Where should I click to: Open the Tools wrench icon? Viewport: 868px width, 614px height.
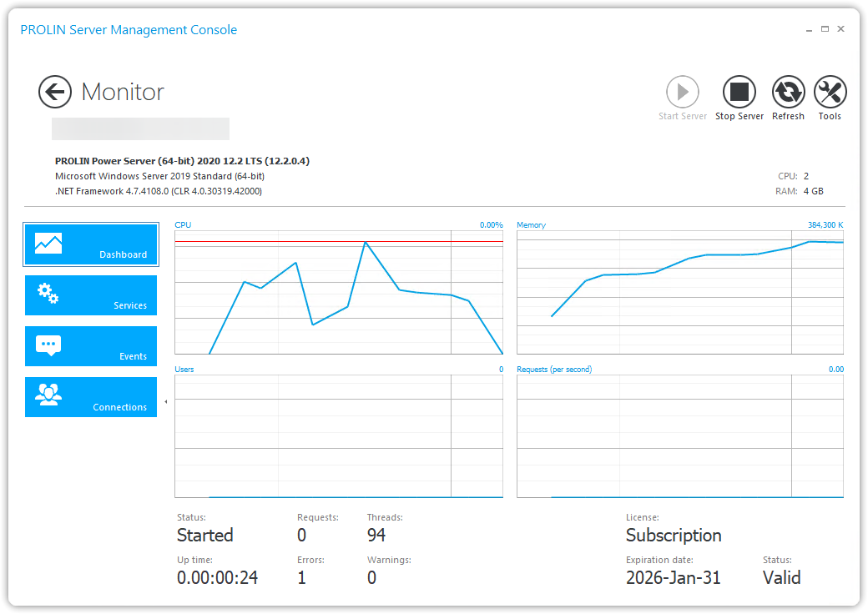click(830, 92)
